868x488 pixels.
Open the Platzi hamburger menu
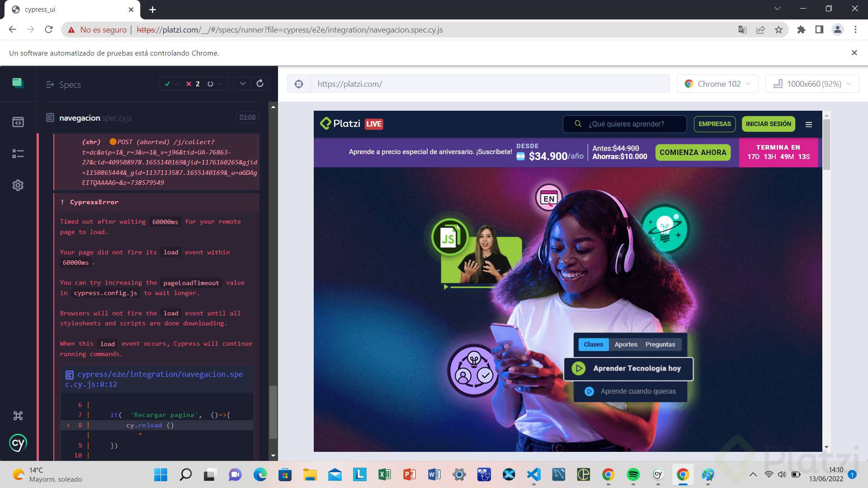[x=809, y=124]
